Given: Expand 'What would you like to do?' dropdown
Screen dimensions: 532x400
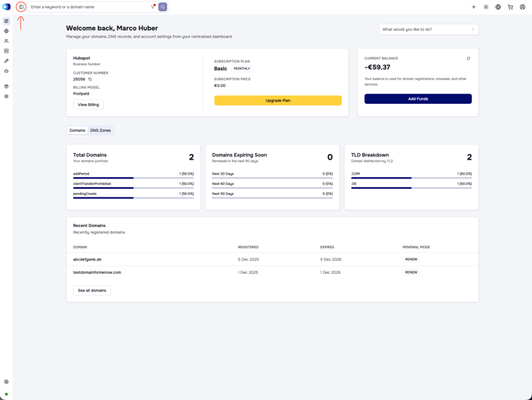Looking at the screenshot, I should click(x=429, y=29).
